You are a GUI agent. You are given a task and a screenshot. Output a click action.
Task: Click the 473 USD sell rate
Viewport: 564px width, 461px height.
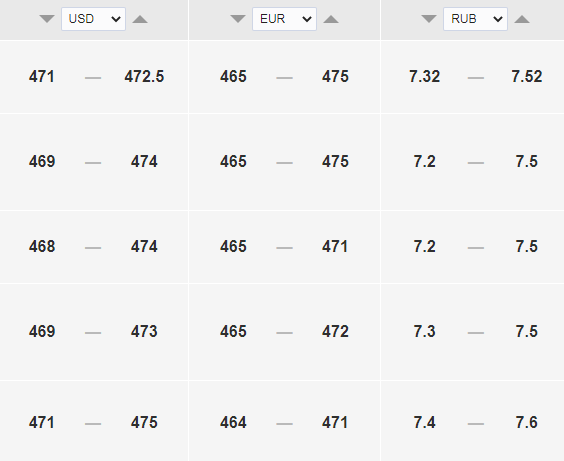pyautogui.click(x=144, y=332)
